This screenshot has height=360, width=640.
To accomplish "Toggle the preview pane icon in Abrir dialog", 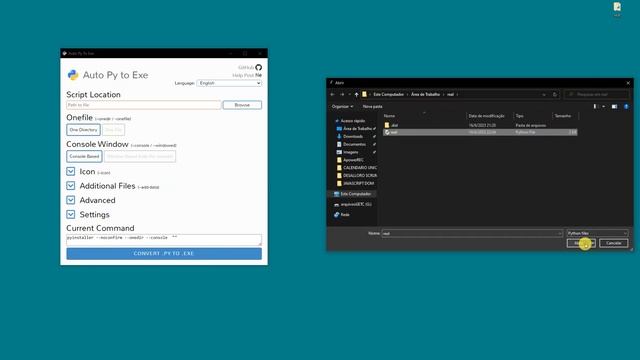I will point(614,107).
